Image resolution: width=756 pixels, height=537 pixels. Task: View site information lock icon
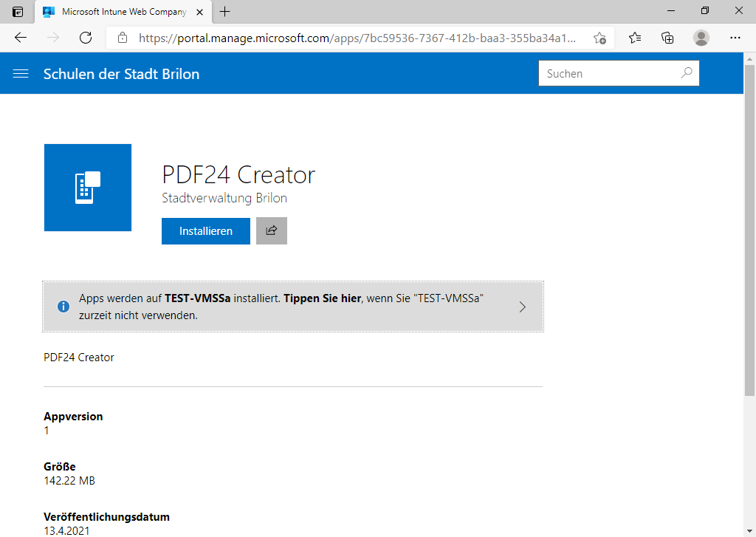(123, 38)
